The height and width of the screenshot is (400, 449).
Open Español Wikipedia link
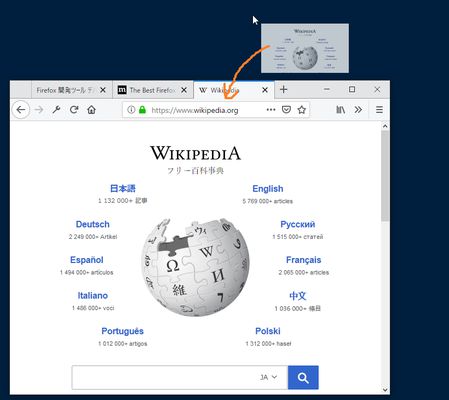click(87, 260)
